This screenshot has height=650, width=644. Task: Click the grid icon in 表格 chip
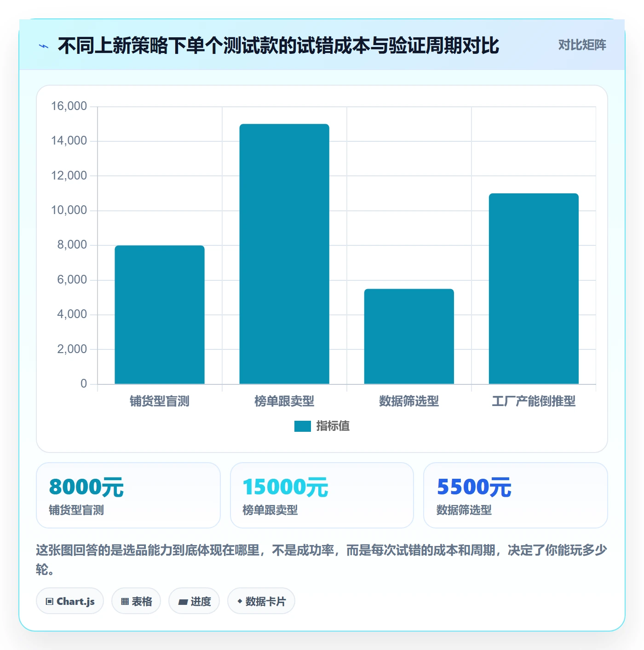pos(125,602)
